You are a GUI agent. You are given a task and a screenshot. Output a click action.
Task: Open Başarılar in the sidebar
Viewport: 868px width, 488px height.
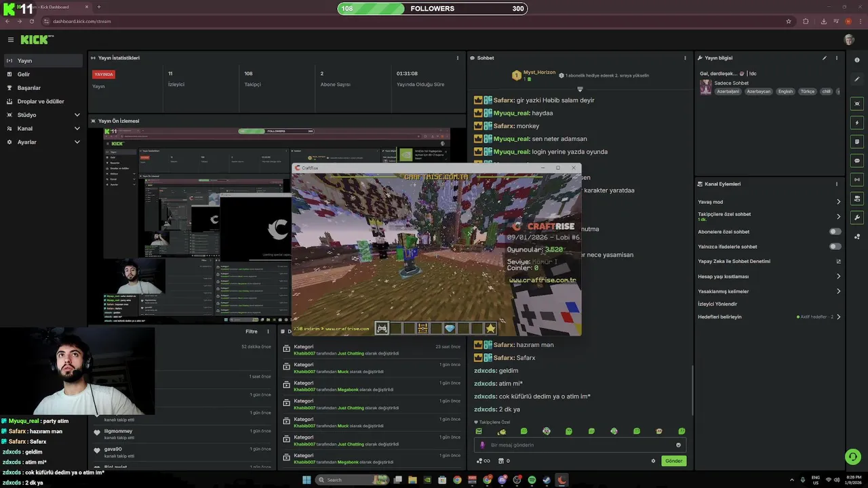pos(43,87)
